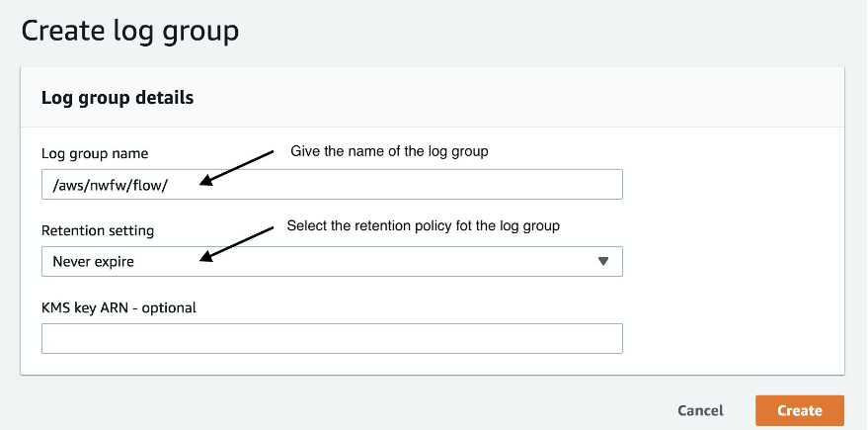Click the 'Log group details' section heading
868x430 pixels.
(x=118, y=98)
